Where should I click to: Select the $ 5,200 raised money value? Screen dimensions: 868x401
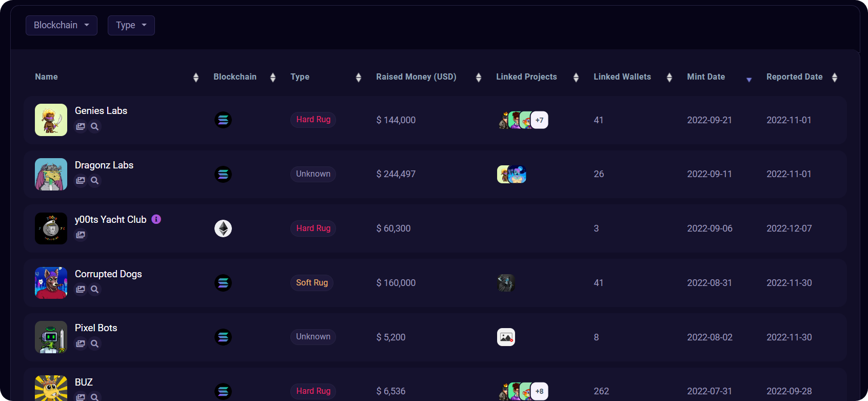[391, 337]
